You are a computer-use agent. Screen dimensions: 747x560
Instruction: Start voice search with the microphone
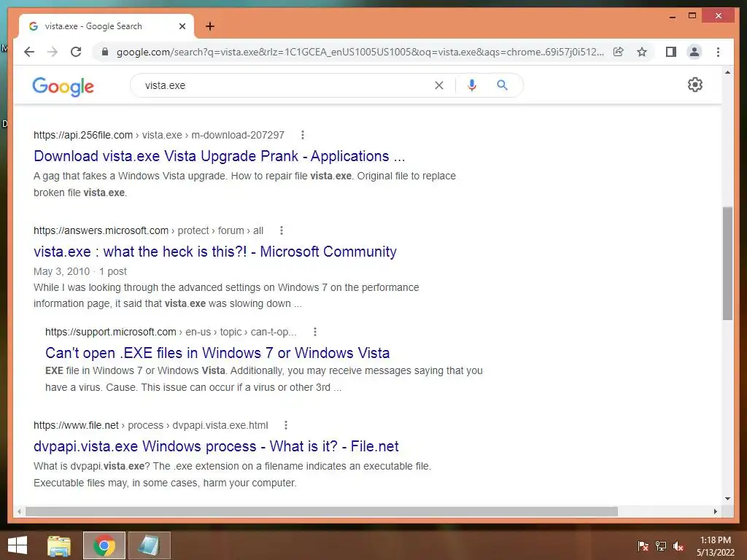472,85
